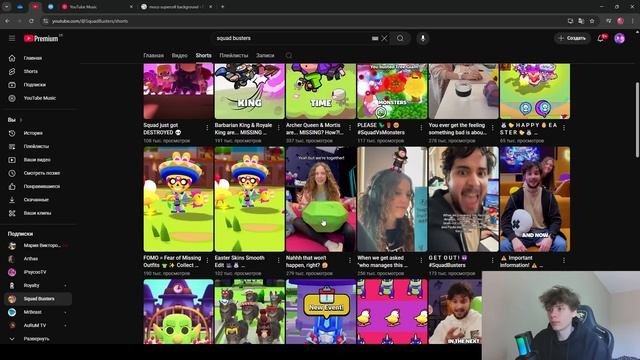Image resolution: width=640 pixels, height=360 pixels.
Task: Open more options for 'Barbarian King' short
Action: click(x=279, y=128)
